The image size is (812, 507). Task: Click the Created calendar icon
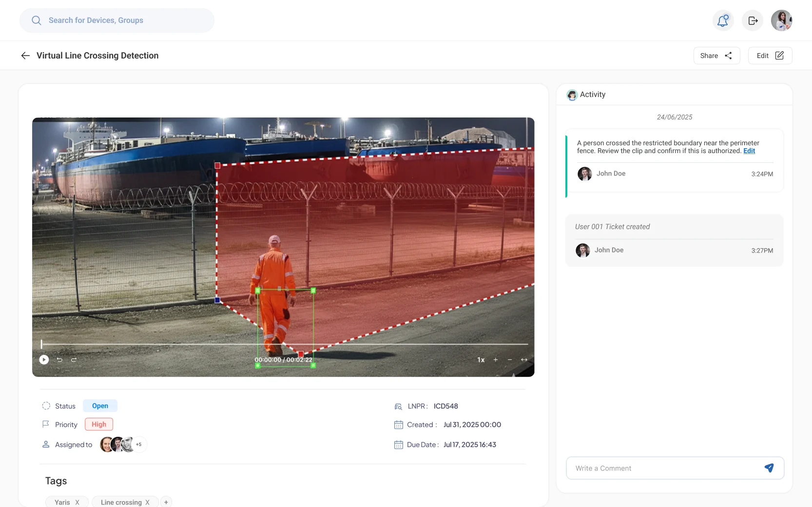coord(399,425)
